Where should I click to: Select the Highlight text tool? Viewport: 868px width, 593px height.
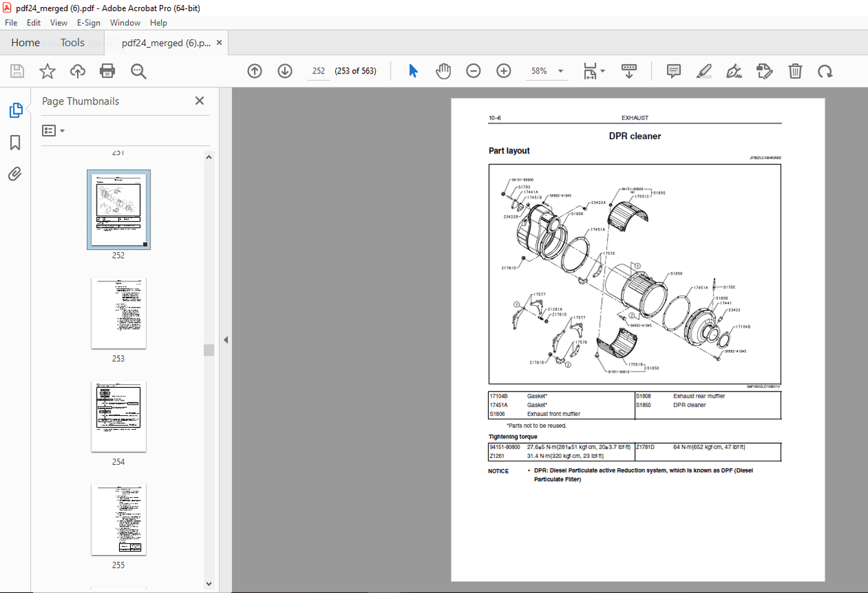click(x=703, y=71)
